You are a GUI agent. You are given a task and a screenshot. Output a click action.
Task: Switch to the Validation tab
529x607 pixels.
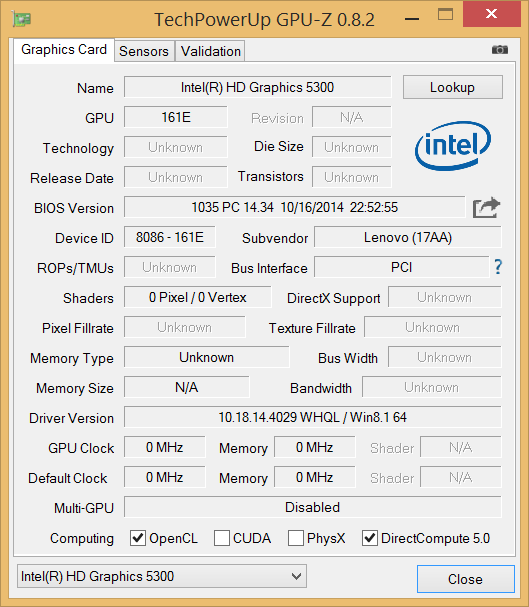click(x=211, y=51)
